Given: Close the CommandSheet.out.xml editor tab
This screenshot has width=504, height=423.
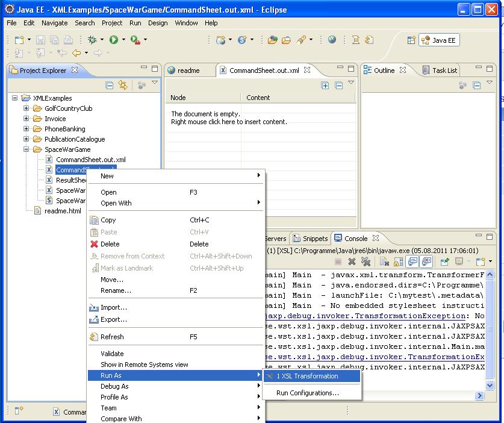Looking at the screenshot, I should [x=307, y=70].
